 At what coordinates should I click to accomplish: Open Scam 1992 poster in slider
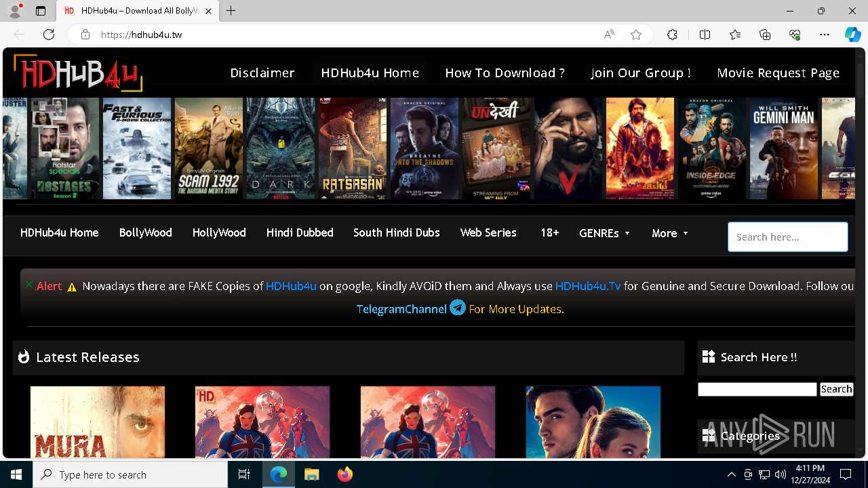209,148
